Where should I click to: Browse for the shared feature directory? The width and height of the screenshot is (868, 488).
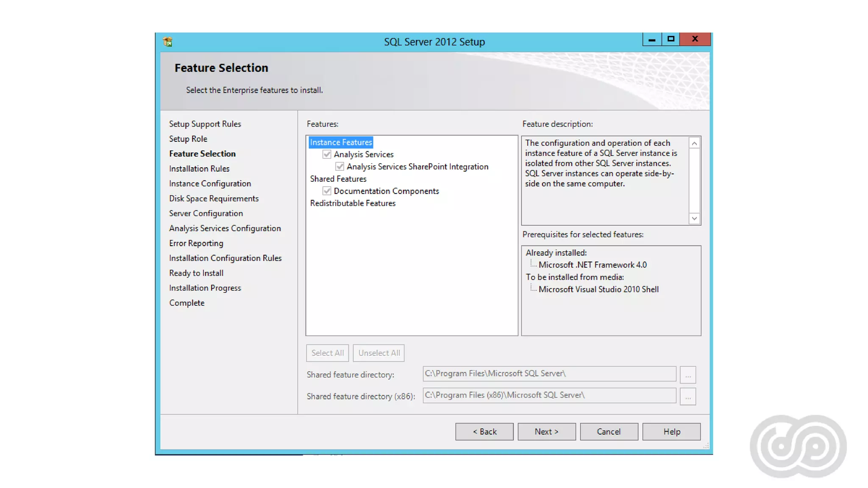687,375
